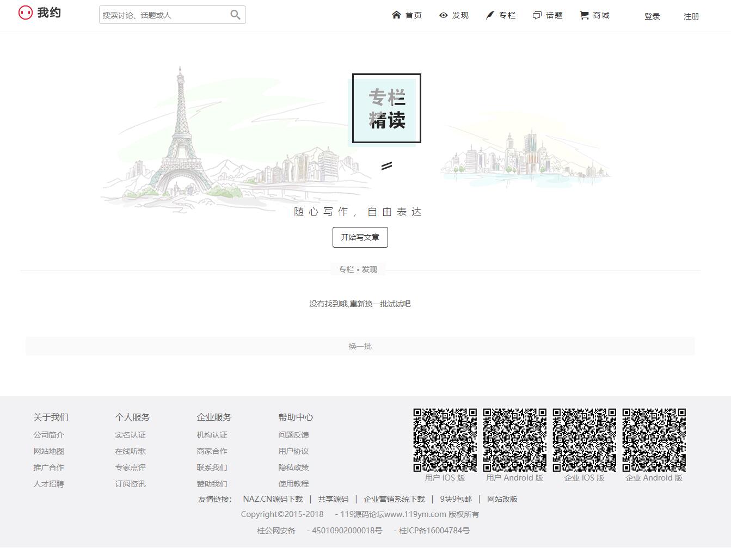Open the 用户协议 footer link
The height and width of the screenshot is (560, 731).
pyautogui.click(x=293, y=451)
